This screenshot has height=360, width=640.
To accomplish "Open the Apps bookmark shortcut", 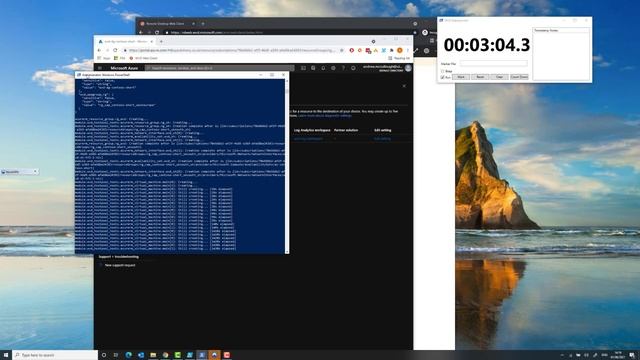I will (x=104, y=58).
